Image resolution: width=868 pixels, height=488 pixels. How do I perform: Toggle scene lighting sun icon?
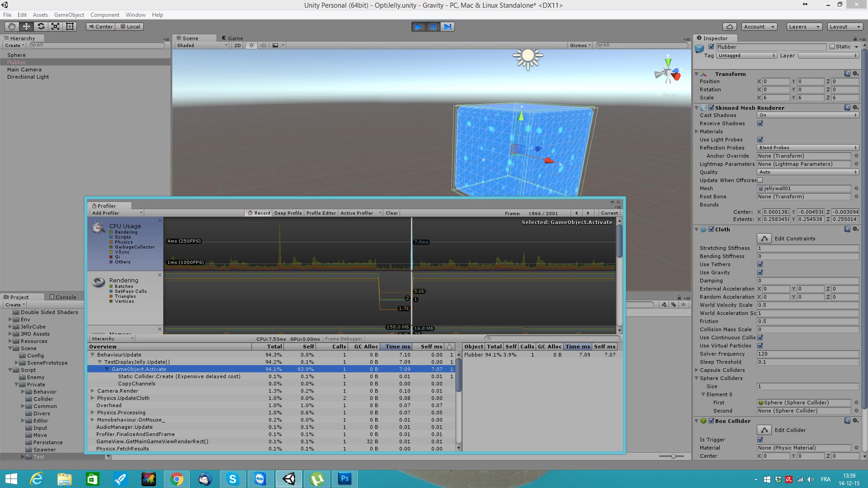pos(251,45)
